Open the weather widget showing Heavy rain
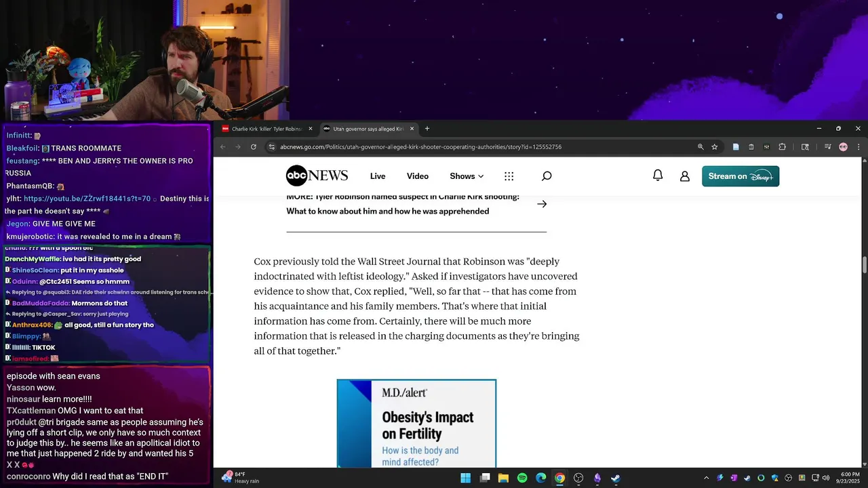 tap(241, 478)
